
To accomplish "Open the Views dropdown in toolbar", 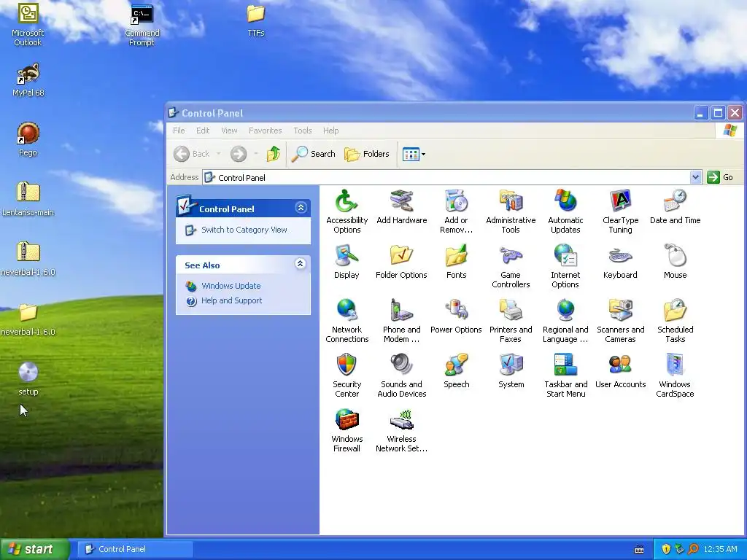I will pyautogui.click(x=414, y=154).
